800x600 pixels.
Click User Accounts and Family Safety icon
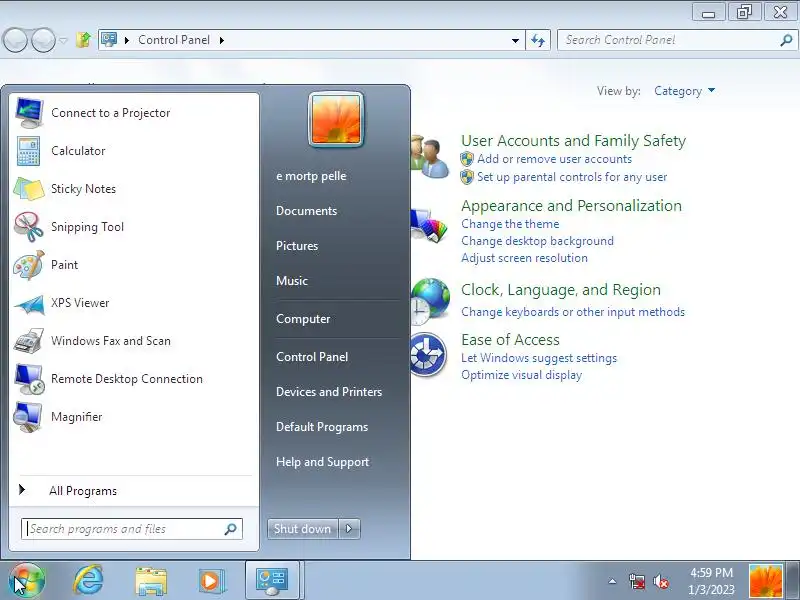pyautogui.click(x=429, y=157)
